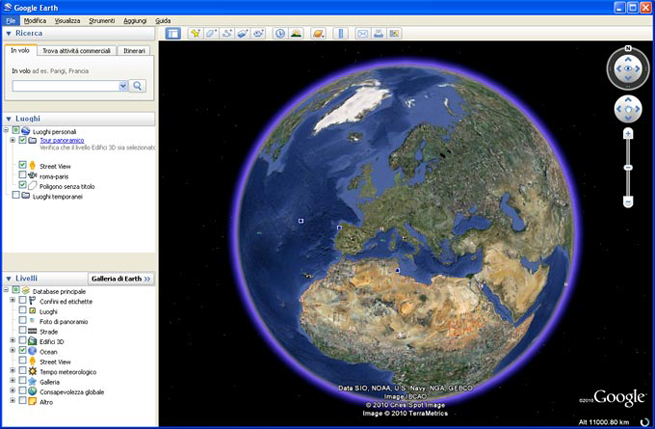Click the hand move joystick control
655x429 pixels.
(628, 109)
